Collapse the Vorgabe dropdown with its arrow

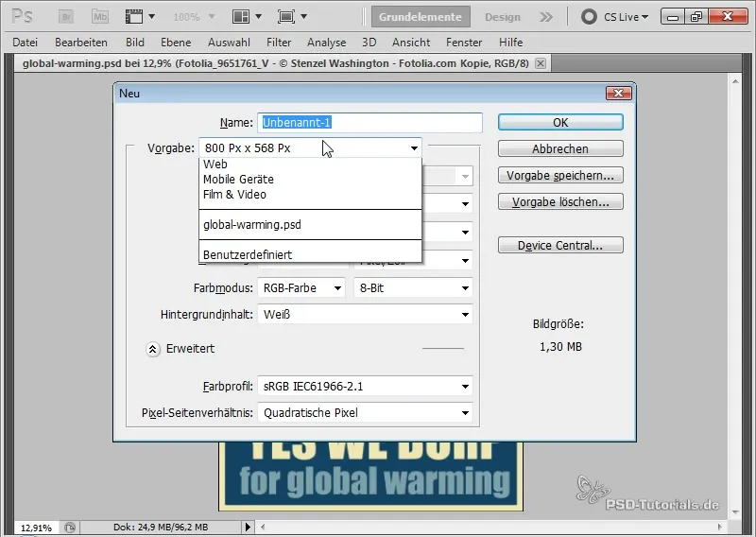[x=414, y=148]
